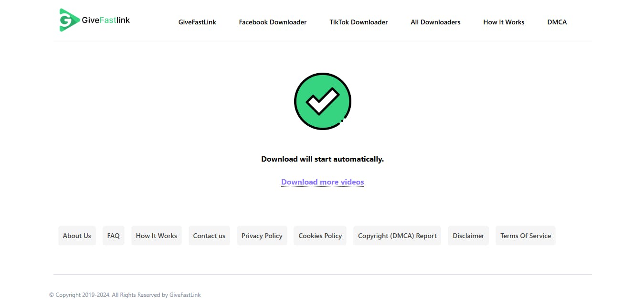This screenshot has width=644, height=305.
Task: Open the About Us footer button
Action: click(x=77, y=236)
